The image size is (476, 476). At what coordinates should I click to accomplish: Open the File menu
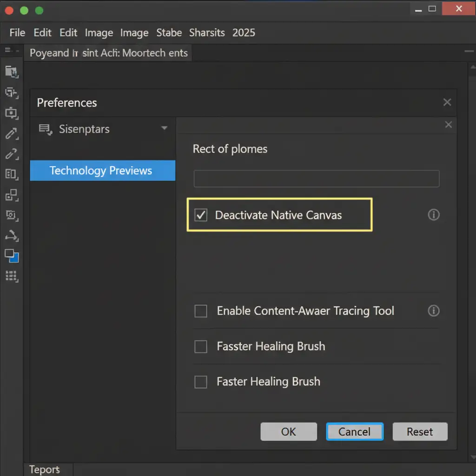[17, 33]
